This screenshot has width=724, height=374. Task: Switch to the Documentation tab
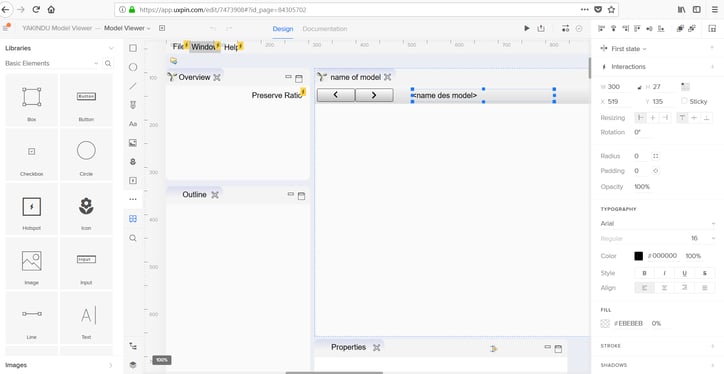click(325, 29)
